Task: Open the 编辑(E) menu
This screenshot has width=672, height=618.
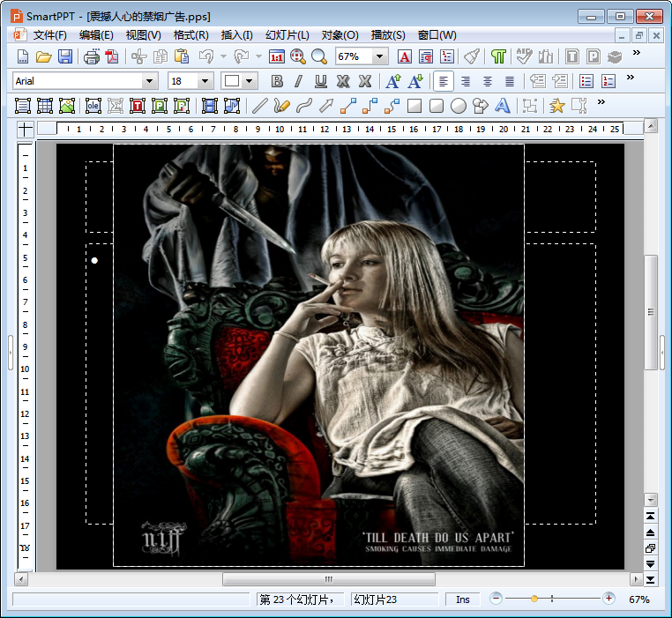Action: [96, 35]
